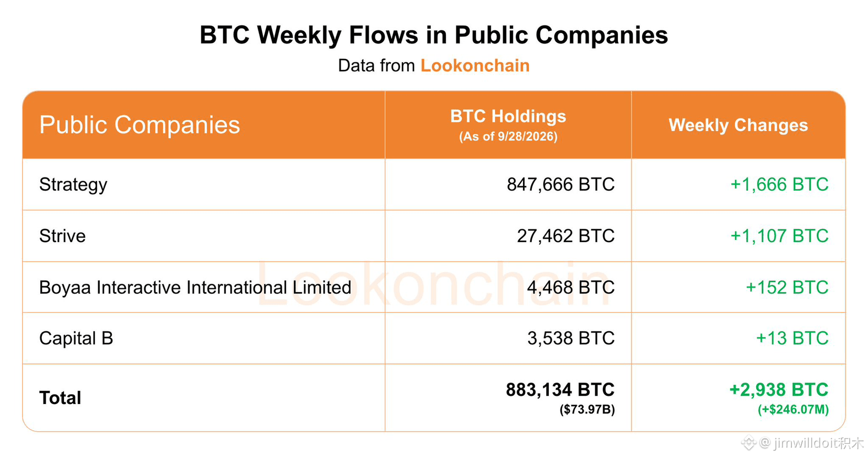Click the +1,666 BTC weekly change
The image size is (868, 457).
779,185
